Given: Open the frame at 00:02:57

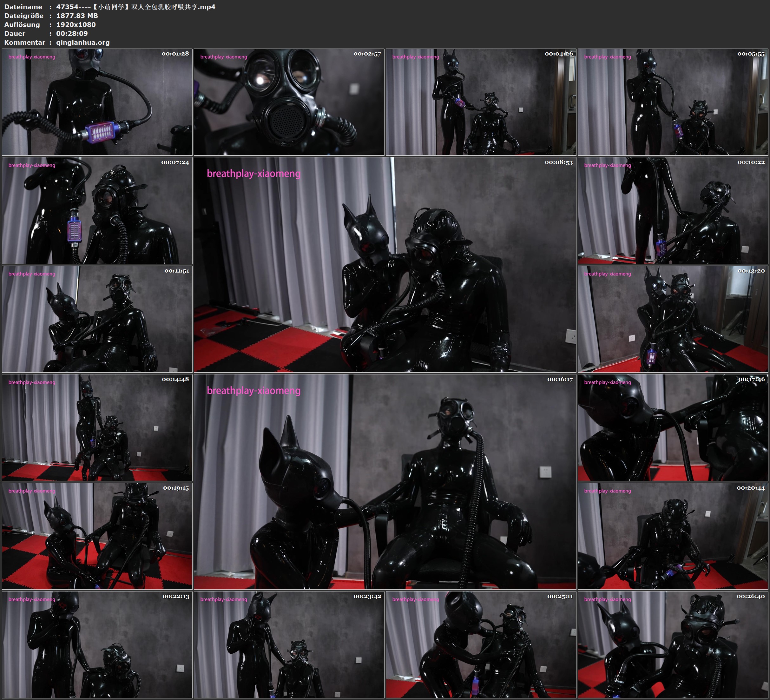Looking at the screenshot, I should (x=289, y=102).
